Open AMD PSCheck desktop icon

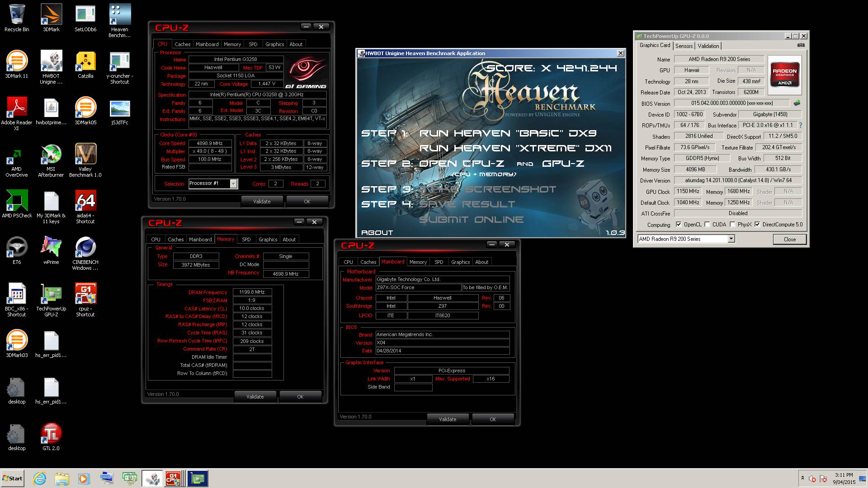tap(17, 204)
